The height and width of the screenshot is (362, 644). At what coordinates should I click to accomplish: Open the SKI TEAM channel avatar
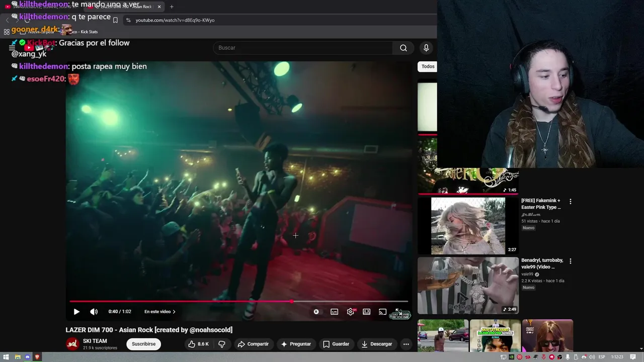[72, 344]
